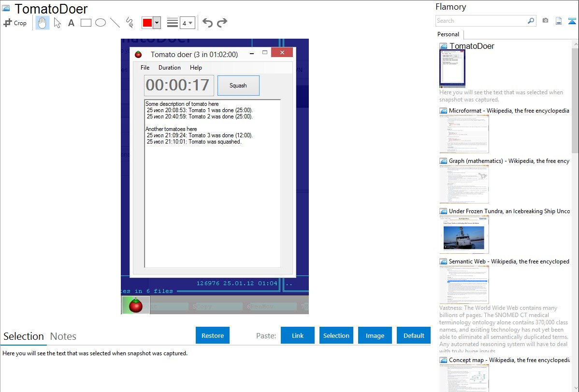The height and width of the screenshot is (392, 579).
Task: Close the Tomato doer window
Action: [282, 53]
